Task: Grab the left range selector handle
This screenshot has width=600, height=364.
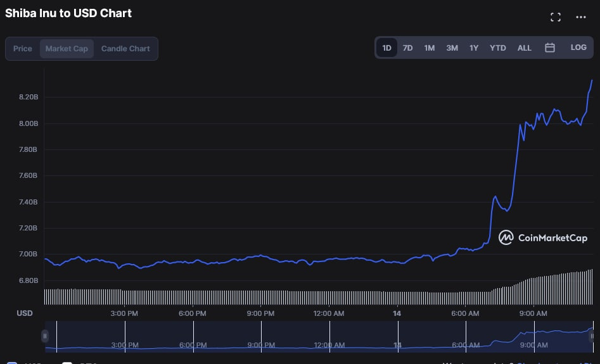Action: 45,337
